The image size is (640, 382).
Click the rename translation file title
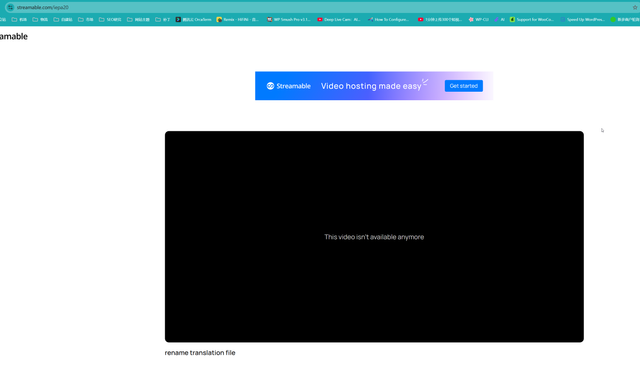click(200, 353)
